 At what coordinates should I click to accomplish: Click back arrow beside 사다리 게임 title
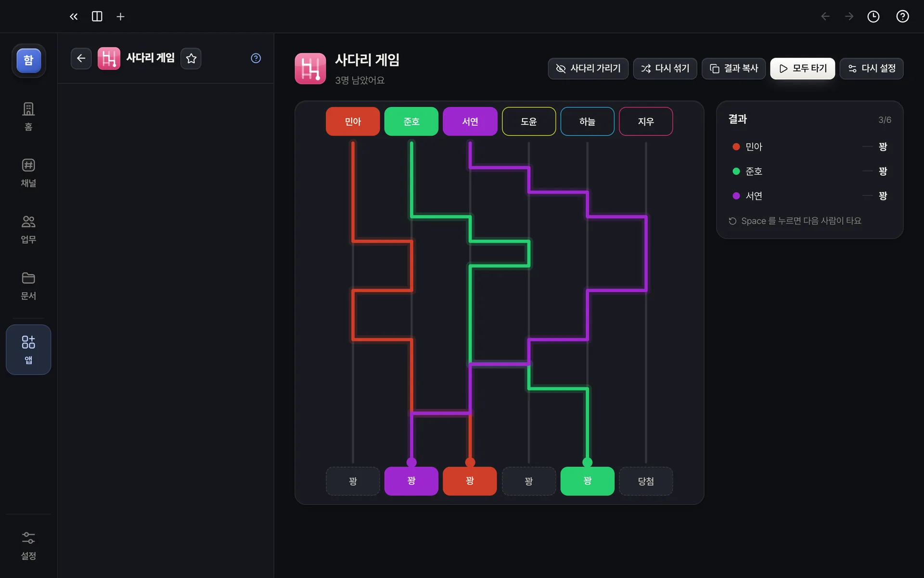point(81,58)
